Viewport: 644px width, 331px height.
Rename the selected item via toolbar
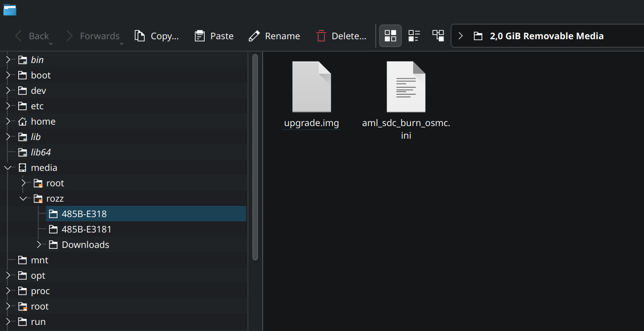[274, 36]
